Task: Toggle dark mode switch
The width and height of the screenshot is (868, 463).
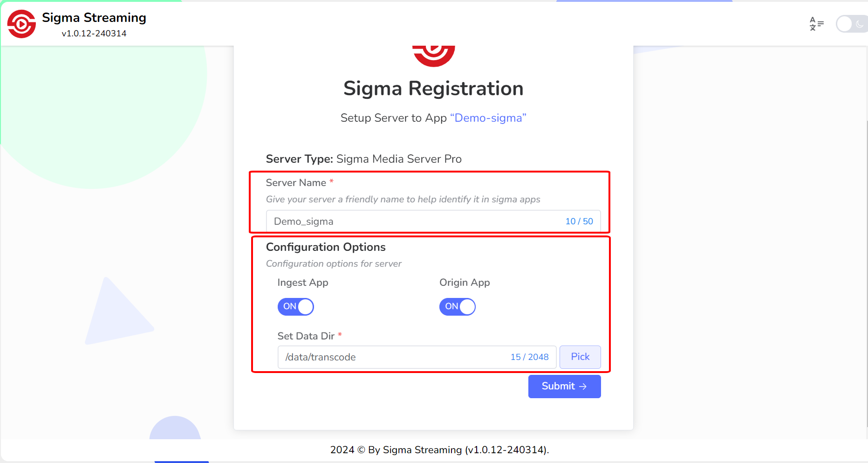Action: click(851, 24)
